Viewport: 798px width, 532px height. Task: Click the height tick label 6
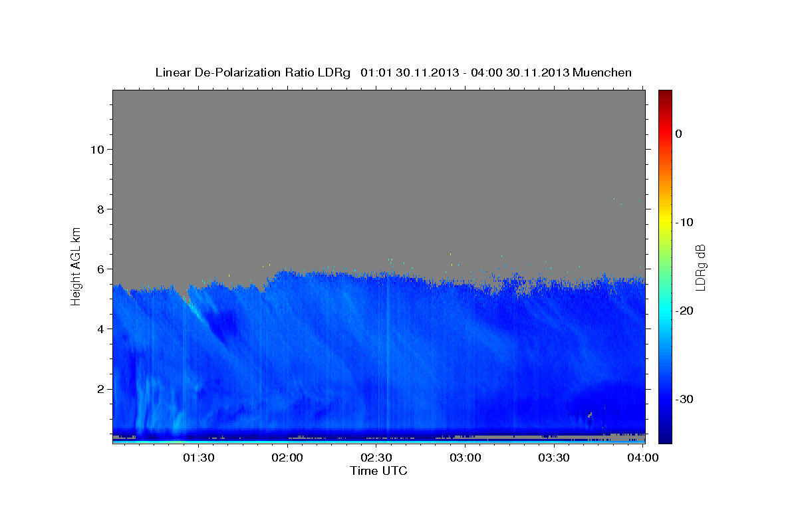[100, 269]
